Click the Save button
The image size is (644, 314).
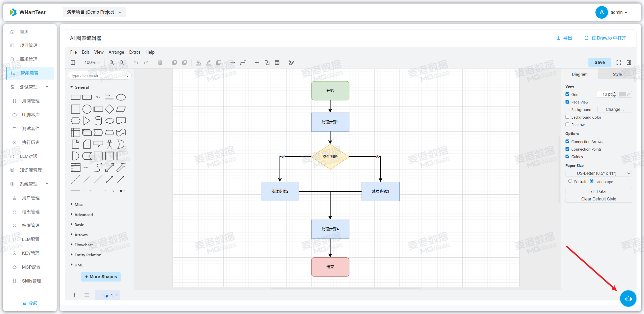pos(599,62)
